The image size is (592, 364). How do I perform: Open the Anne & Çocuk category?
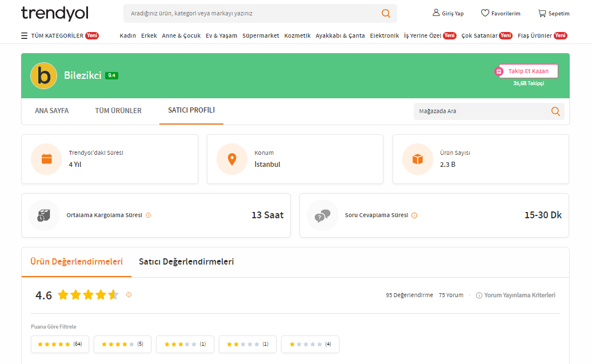tap(181, 35)
